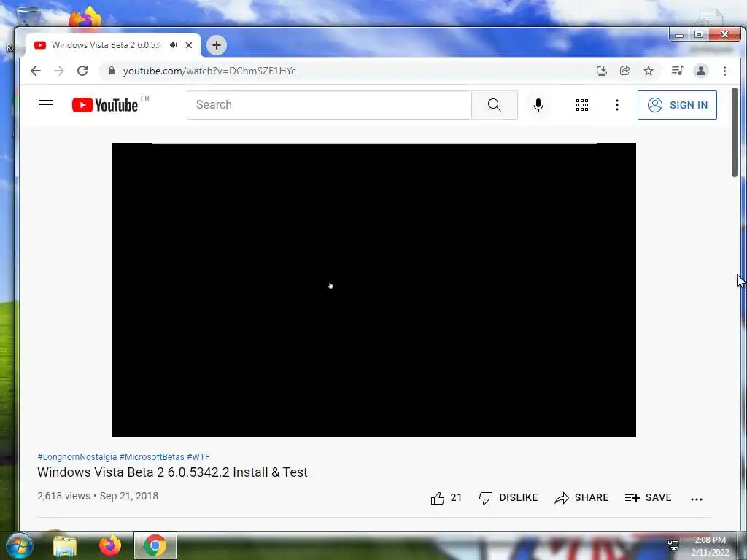Screen dimensions: 747x560
Task: Click the DISLIKE button
Action: tap(508, 497)
